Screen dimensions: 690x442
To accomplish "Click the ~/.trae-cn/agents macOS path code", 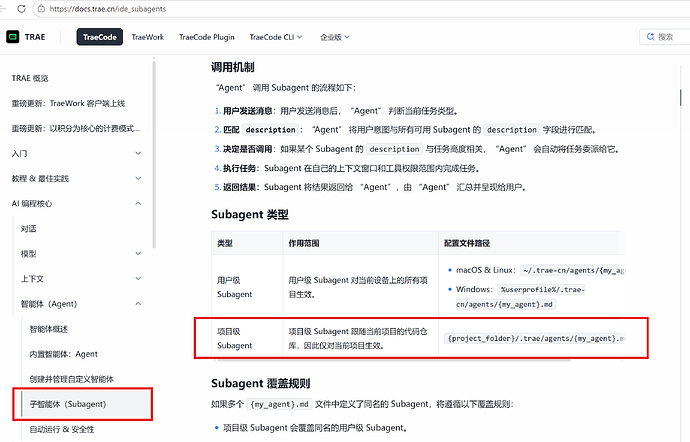I will click(573, 270).
